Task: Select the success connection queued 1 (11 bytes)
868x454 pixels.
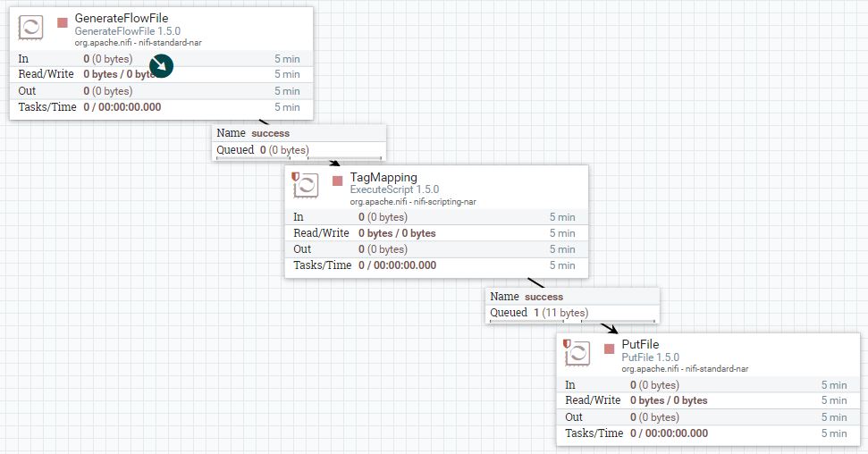Action: [x=572, y=305]
